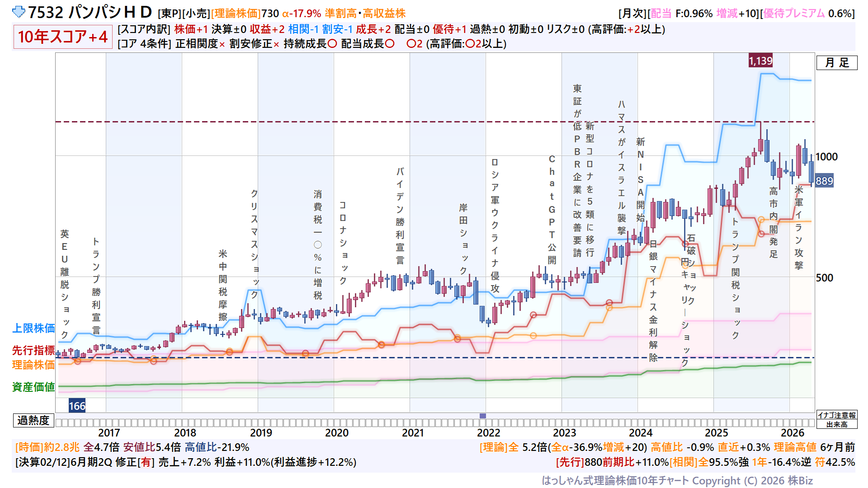The image size is (868, 488).
Task: Click the 理論高値 6ヶ月前 text
Action: [814, 447]
